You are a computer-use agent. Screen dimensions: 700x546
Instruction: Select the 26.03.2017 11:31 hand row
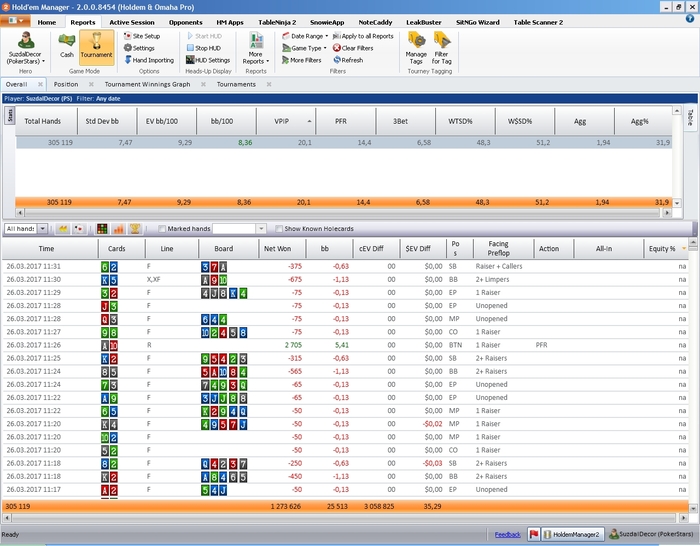[345, 267]
